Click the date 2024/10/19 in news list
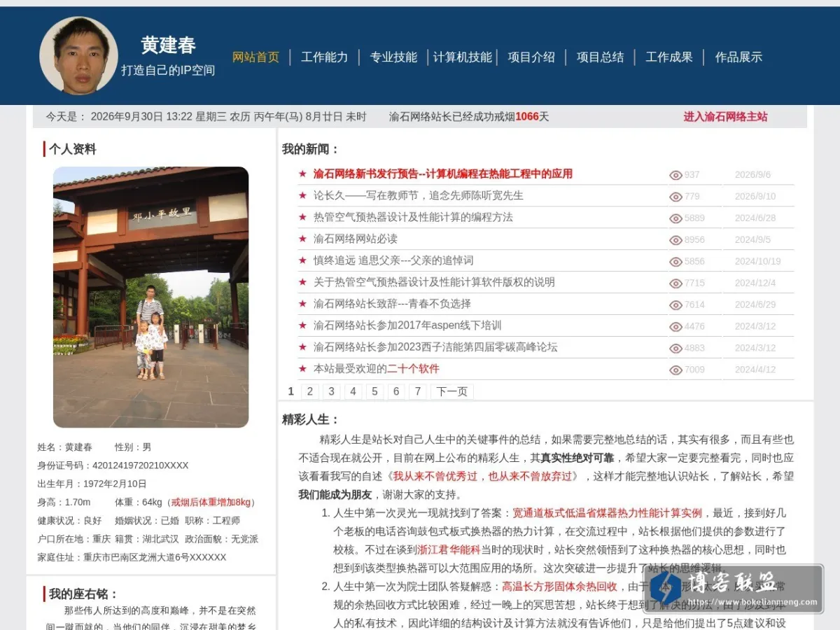The width and height of the screenshot is (840, 630). [x=757, y=262]
